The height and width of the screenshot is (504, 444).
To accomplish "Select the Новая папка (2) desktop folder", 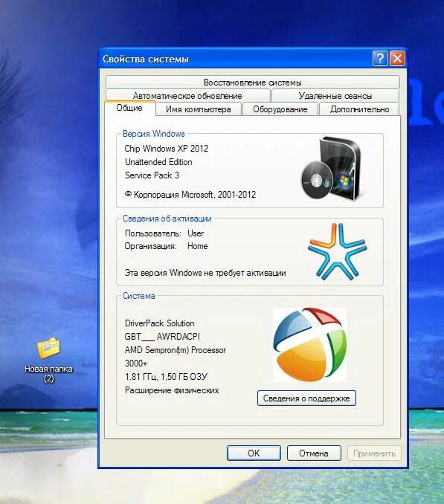I will 48,360.
